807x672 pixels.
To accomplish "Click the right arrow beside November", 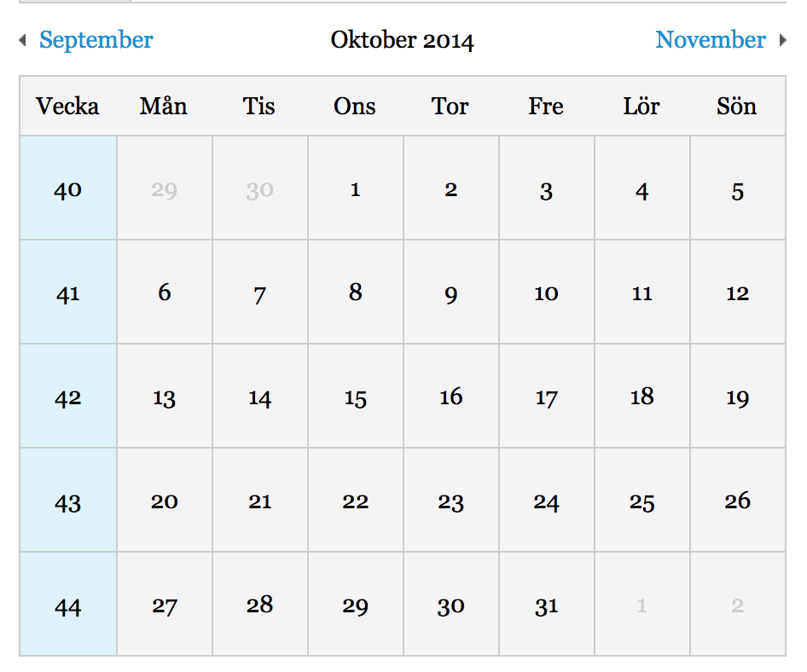I will tap(783, 40).
